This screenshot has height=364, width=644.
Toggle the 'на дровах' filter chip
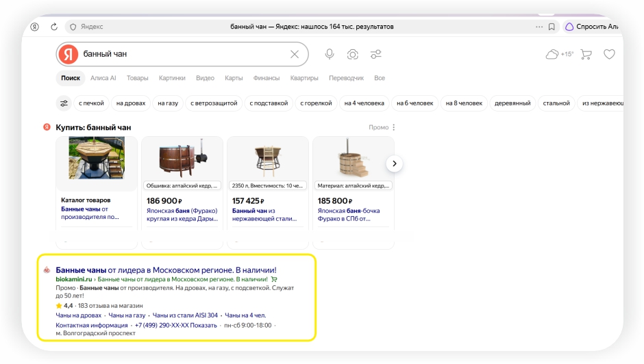(131, 103)
